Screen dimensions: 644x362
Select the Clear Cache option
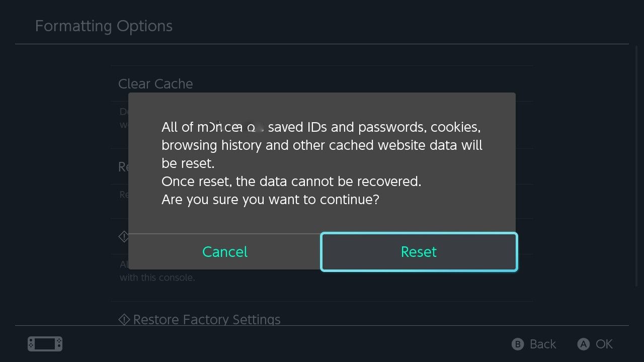click(155, 84)
